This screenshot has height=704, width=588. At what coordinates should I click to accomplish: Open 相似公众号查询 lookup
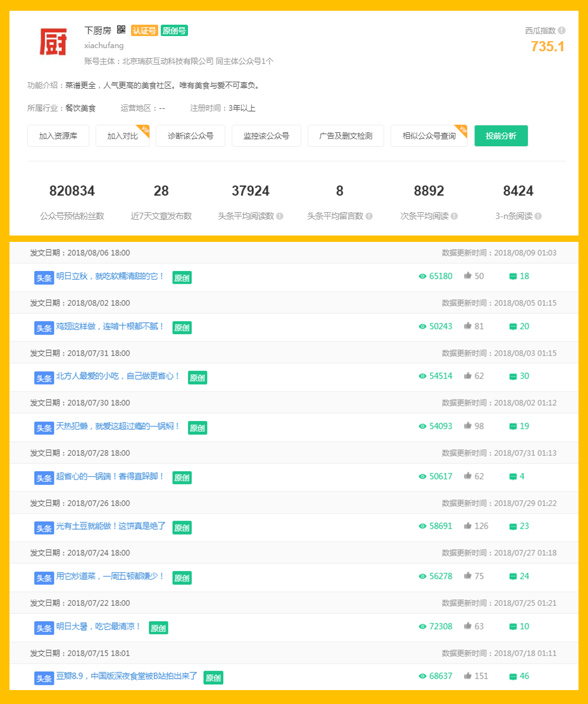(x=428, y=136)
